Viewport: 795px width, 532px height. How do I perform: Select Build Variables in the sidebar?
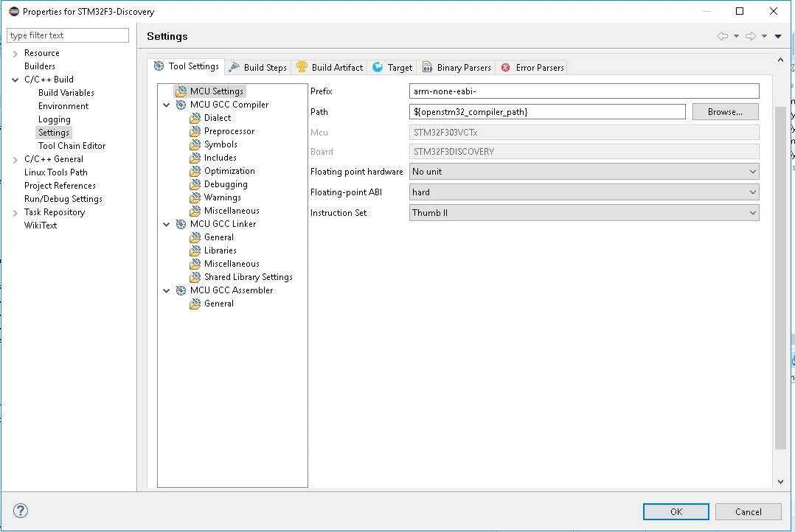[x=66, y=93]
